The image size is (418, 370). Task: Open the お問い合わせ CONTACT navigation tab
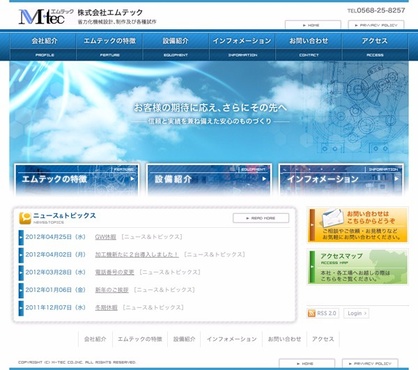pos(309,47)
